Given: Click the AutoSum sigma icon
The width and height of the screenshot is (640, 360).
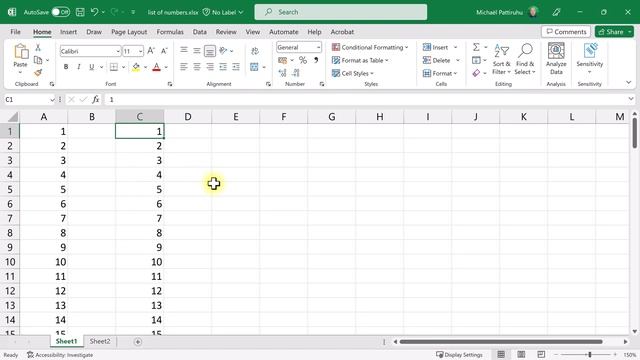Looking at the screenshot, I should (x=476, y=47).
